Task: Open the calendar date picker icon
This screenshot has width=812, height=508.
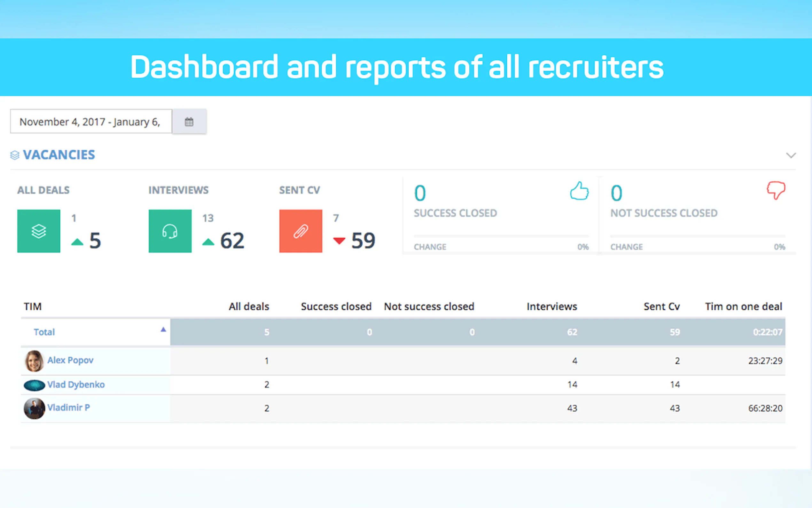Action: (x=189, y=122)
